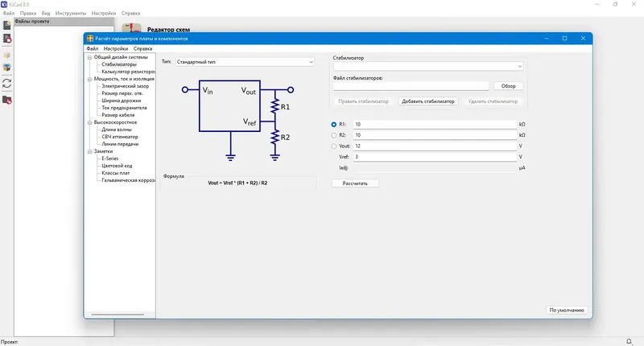Click the Unarchive project box icon
The image size is (644, 346).
6,68
